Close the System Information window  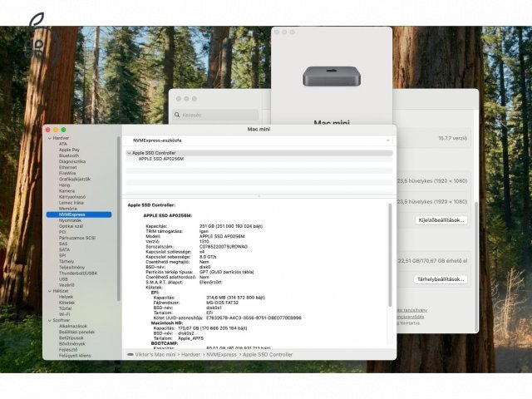pos(48,130)
